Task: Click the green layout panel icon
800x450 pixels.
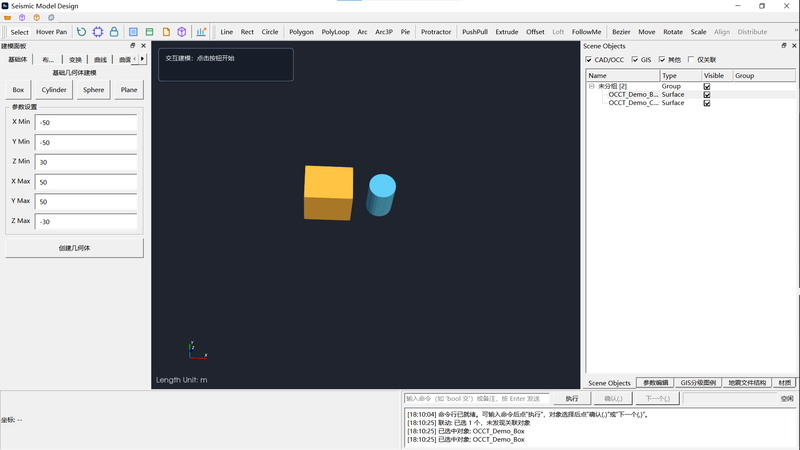Action: coord(149,32)
